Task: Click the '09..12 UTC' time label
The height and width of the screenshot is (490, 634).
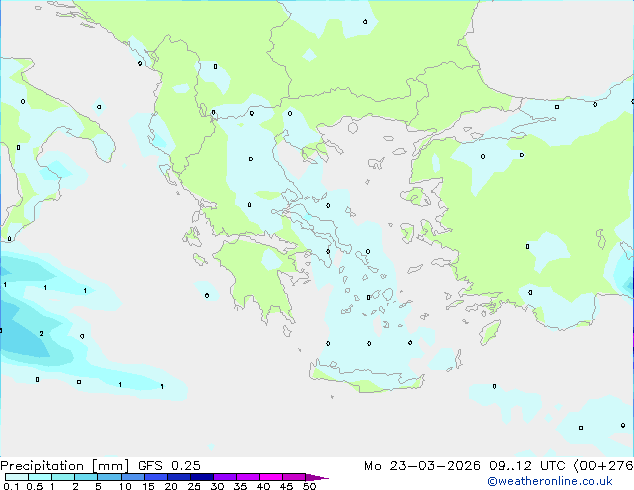Action: (x=527, y=466)
